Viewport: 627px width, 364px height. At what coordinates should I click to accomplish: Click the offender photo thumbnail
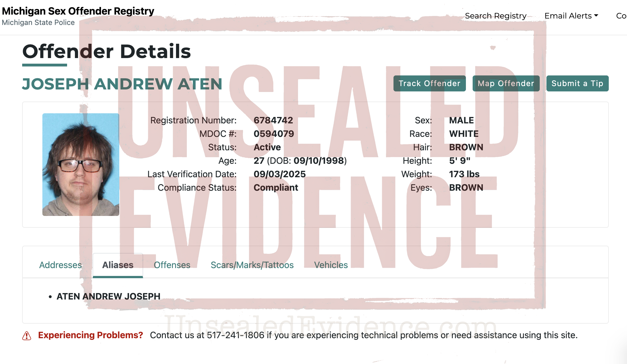point(81,165)
